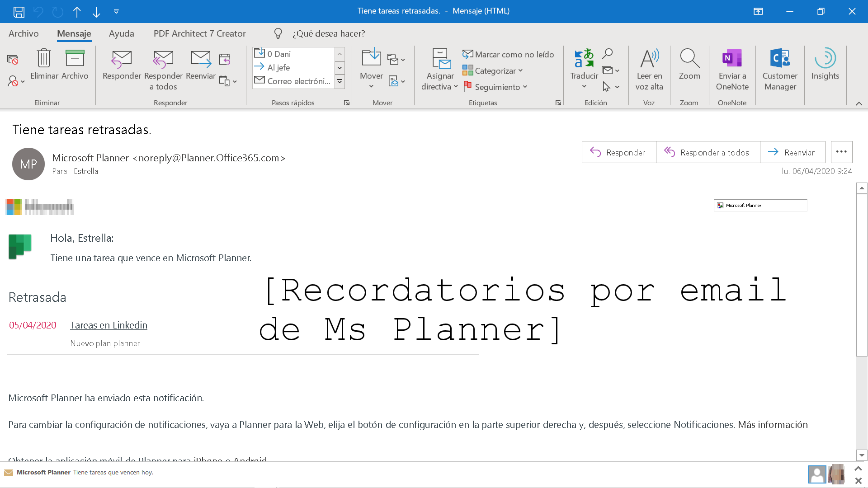This screenshot has height=488, width=868.
Task: Open the three-dots more actions menu
Action: pyautogui.click(x=841, y=152)
